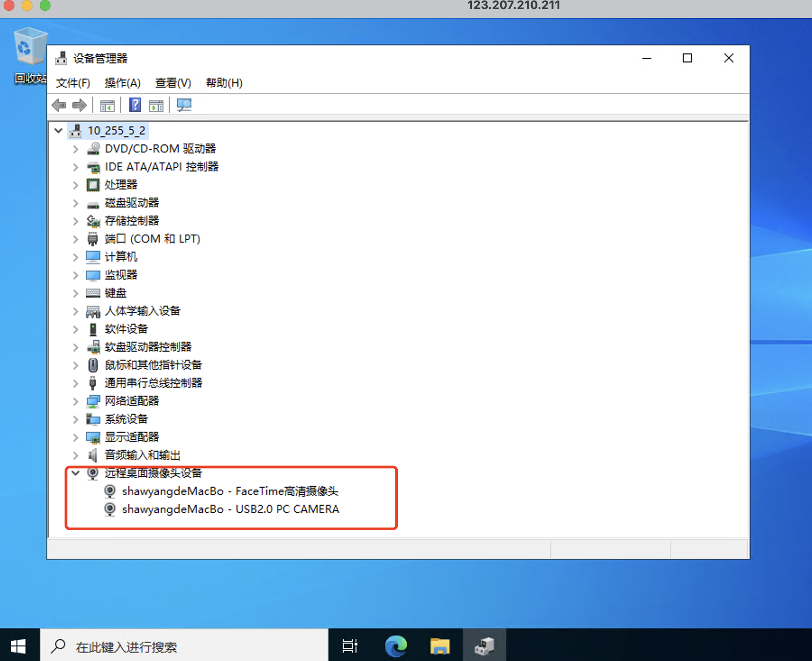812x661 pixels.
Task: Select the 音频输入和输出 speaker icon
Action: (93, 455)
